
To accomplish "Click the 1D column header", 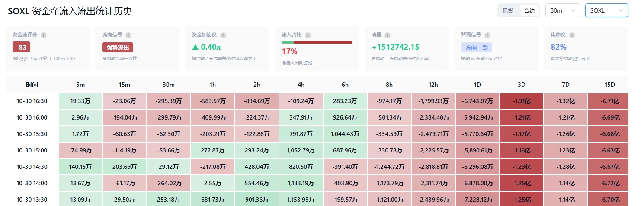I will tap(477, 85).
